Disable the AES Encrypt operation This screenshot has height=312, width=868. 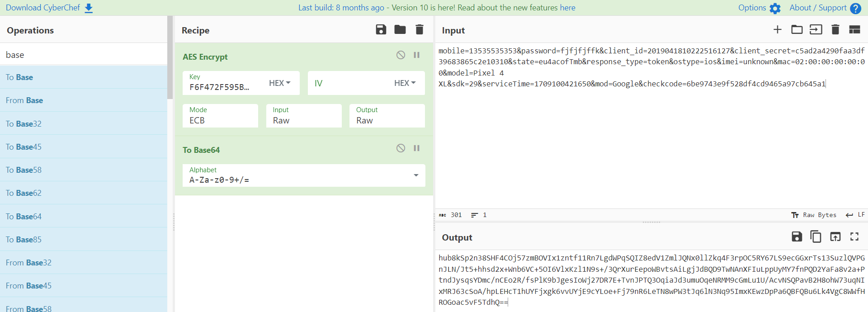[401, 55]
